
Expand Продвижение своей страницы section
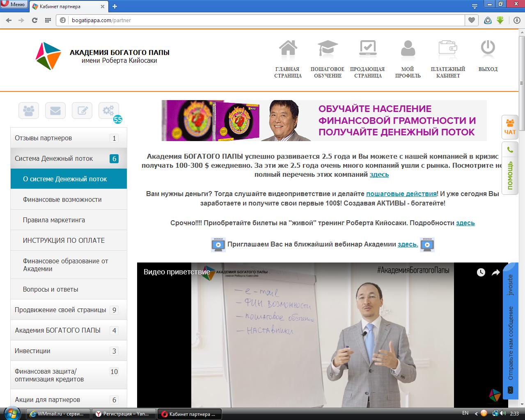69,310
